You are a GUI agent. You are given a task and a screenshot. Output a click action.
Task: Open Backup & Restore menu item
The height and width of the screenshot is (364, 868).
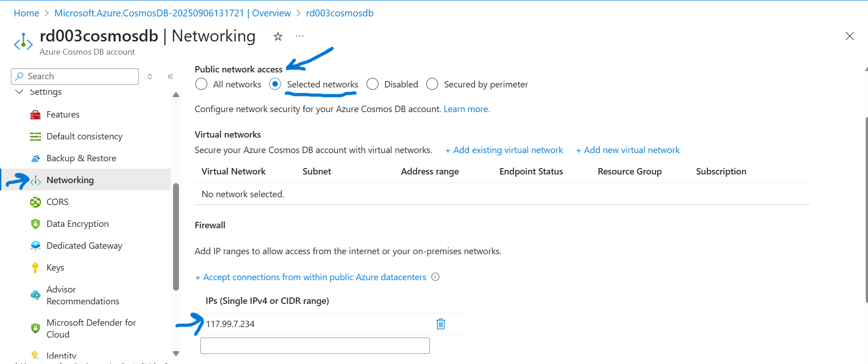(x=81, y=158)
